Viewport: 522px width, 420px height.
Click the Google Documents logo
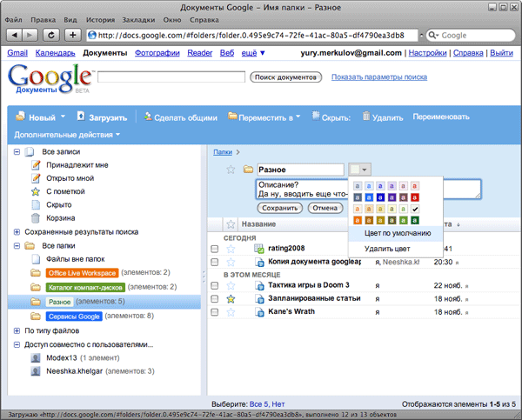point(50,79)
